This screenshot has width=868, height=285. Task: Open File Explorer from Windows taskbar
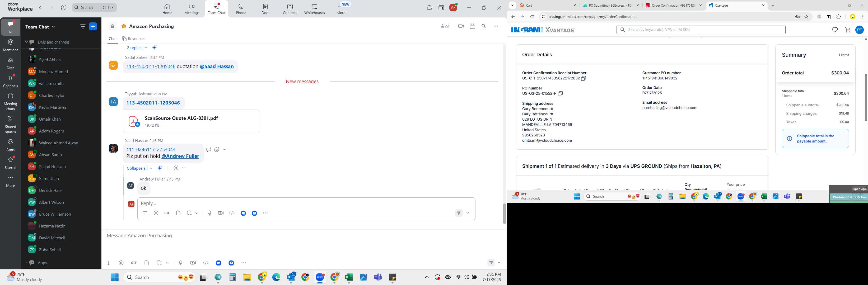tap(247, 277)
